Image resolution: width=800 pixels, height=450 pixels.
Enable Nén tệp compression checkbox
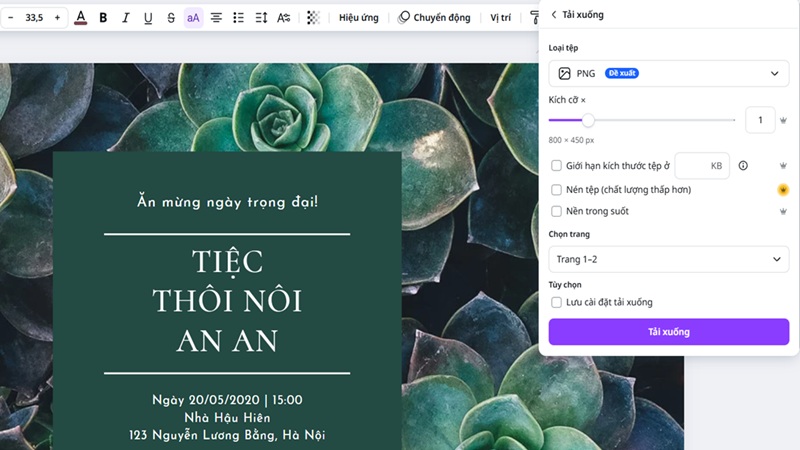point(556,189)
